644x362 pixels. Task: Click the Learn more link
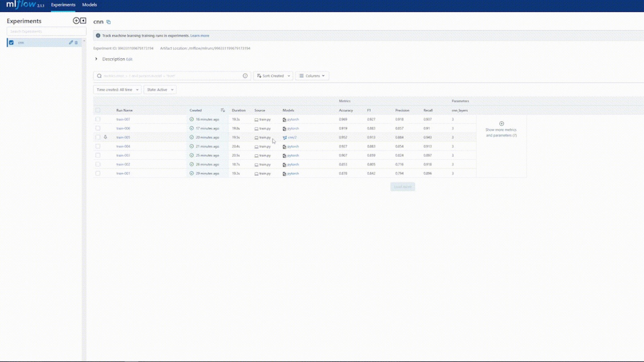[199, 36]
